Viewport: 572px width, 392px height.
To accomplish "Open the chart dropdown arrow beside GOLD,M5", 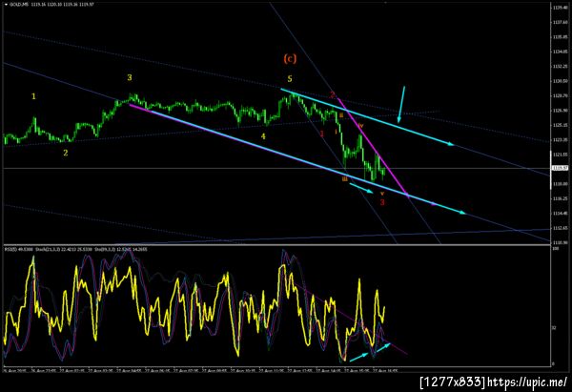I will [6, 5].
